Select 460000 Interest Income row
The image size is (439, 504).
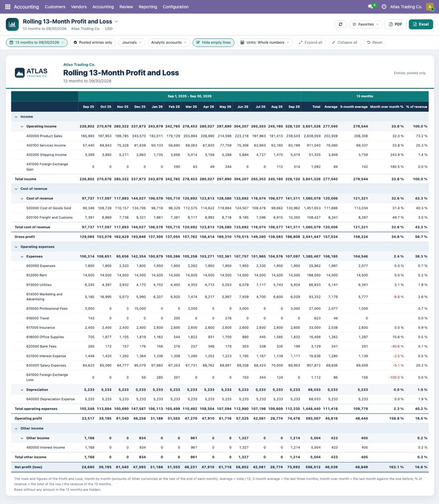[220, 448]
